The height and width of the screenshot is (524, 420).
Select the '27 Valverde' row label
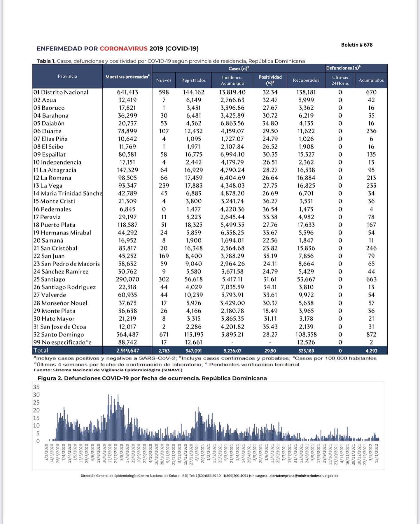tap(50, 295)
